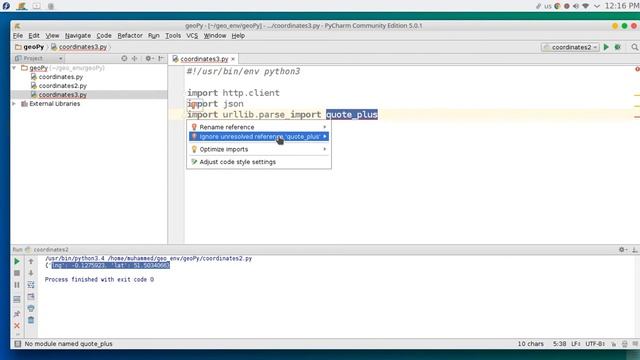The height and width of the screenshot is (360, 640).
Task: Open the volume tray icon
Action: (x=576, y=6)
